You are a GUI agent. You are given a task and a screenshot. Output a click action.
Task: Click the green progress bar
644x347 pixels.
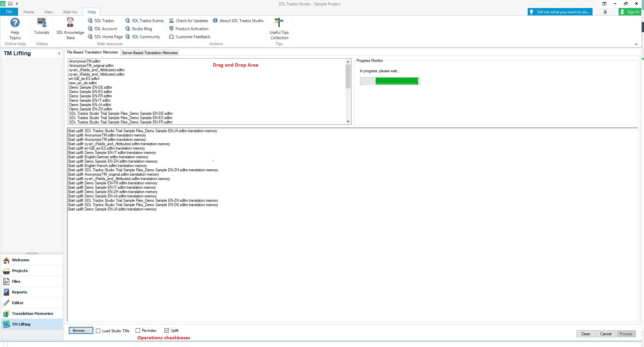[x=390, y=81]
